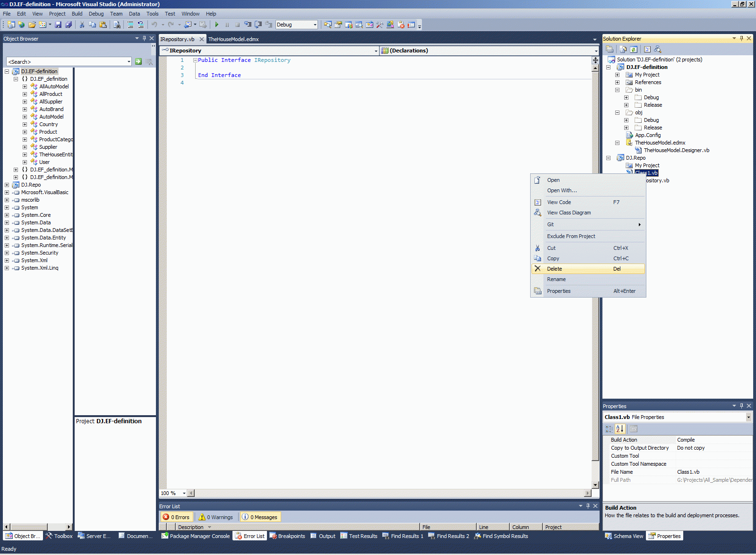Click the New Project toolbar icon

pyautogui.click(x=11, y=25)
